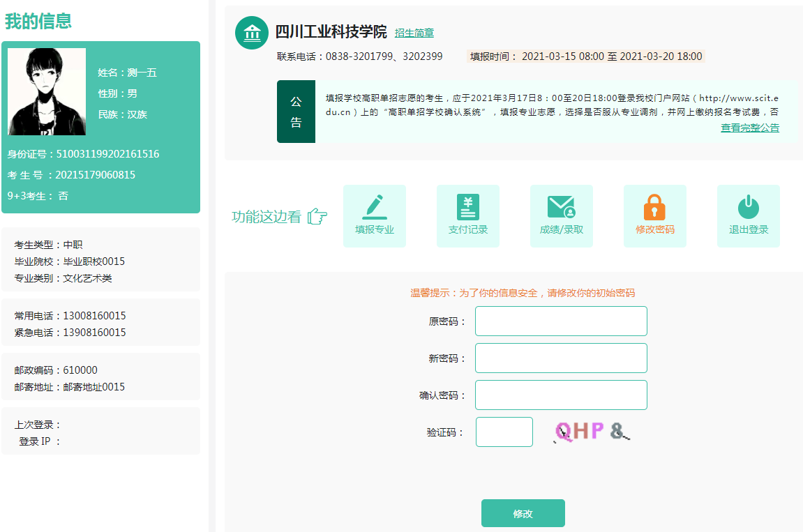This screenshot has width=803, height=532.
Task: Click the 填报专业 pencil icon
Action: pyautogui.click(x=374, y=207)
